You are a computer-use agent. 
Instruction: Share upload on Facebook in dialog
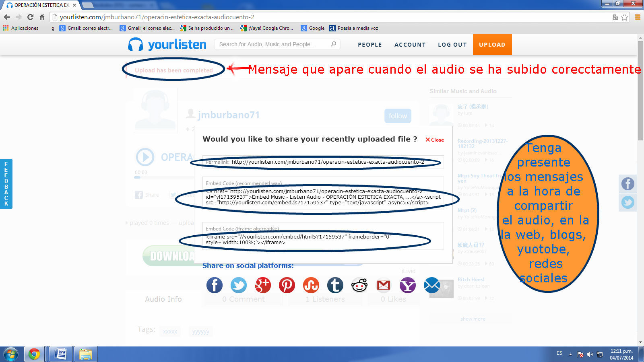[215, 285]
